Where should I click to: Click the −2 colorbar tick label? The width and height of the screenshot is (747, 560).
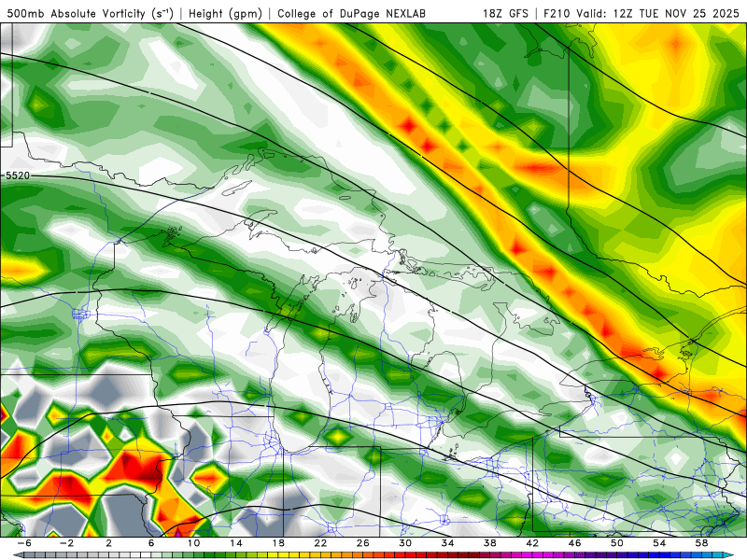click(x=66, y=543)
